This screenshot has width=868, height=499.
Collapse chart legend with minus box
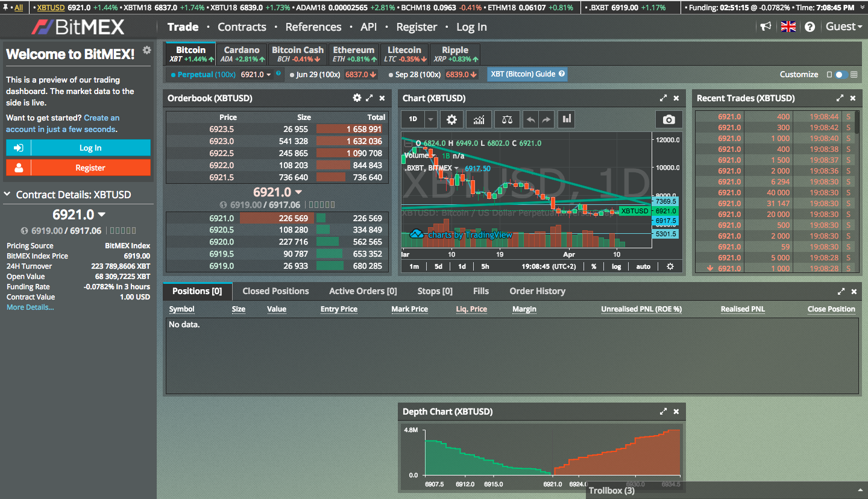[x=408, y=143]
